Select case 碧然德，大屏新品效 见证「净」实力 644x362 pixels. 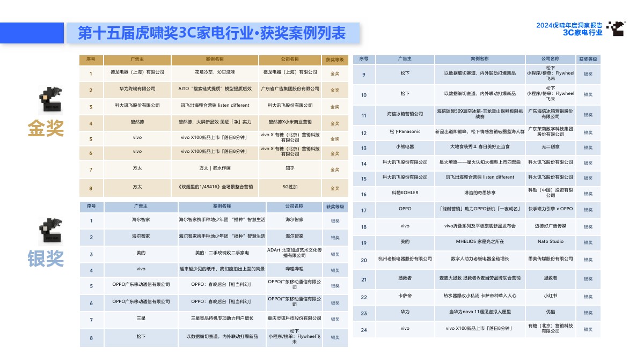click(x=215, y=122)
